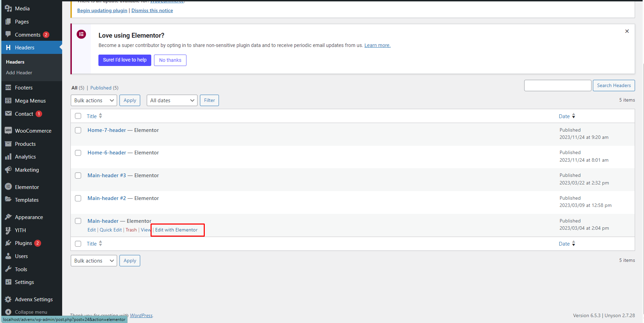Click the Templates folder icon
Screen dimensions: 644x323
point(8,200)
